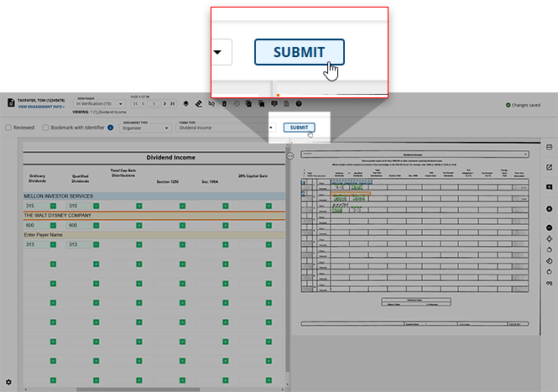Click the Bookmark with Identifier info icon
The height and width of the screenshot is (392, 558).
click(x=111, y=127)
